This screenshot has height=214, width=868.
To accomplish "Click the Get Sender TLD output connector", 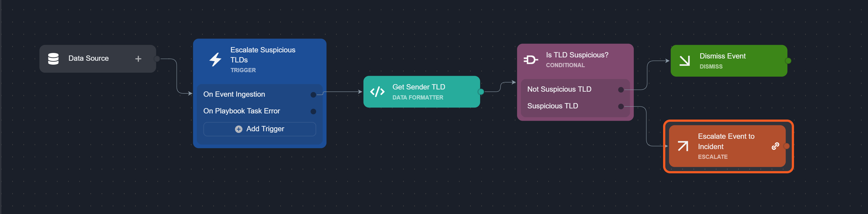I will pos(481,91).
